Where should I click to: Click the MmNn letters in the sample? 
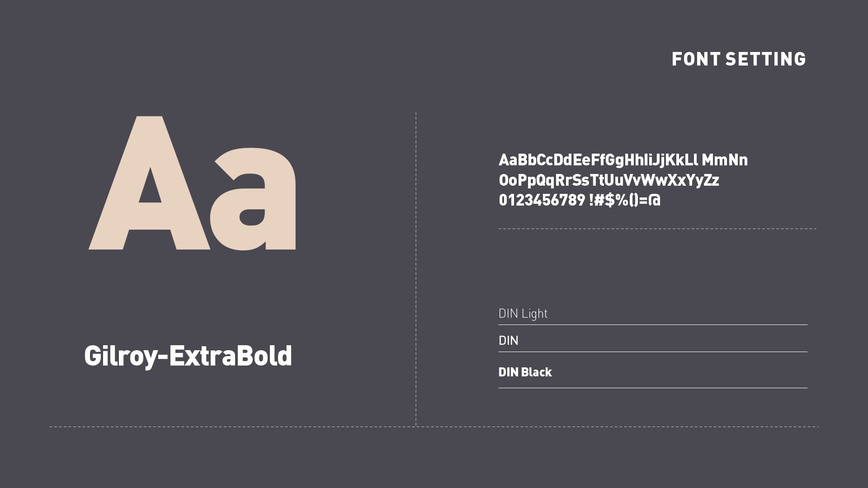(725, 160)
